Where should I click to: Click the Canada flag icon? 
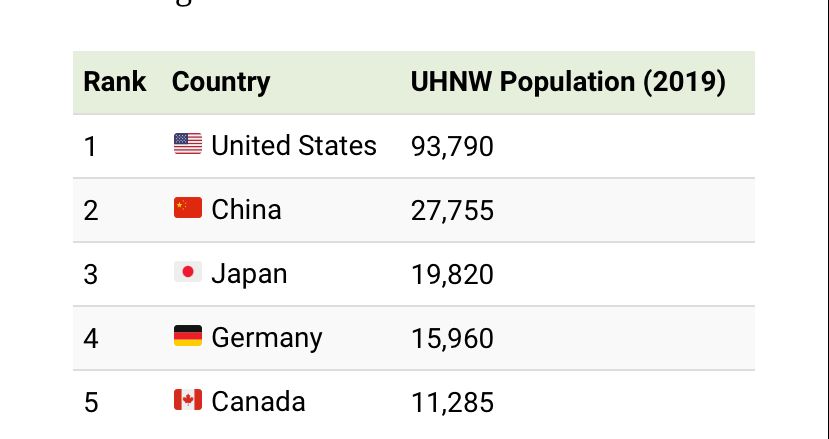(188, 401)
